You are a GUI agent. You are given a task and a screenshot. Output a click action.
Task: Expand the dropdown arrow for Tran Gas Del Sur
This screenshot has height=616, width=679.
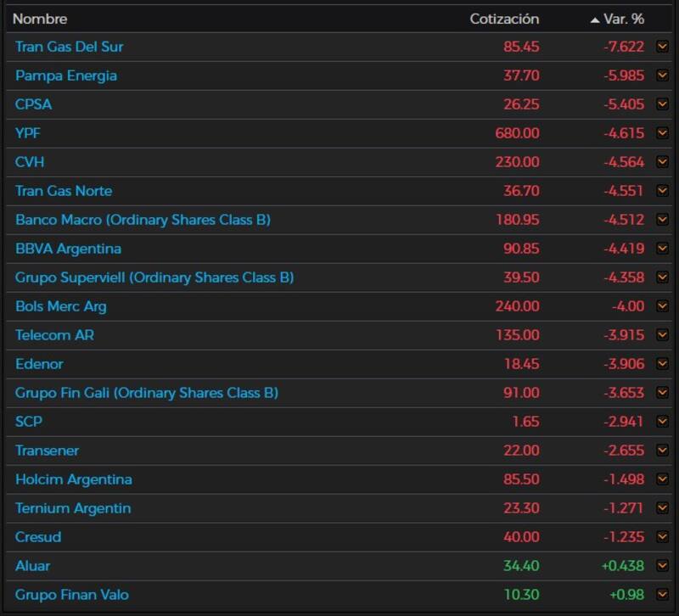[662, 47]
